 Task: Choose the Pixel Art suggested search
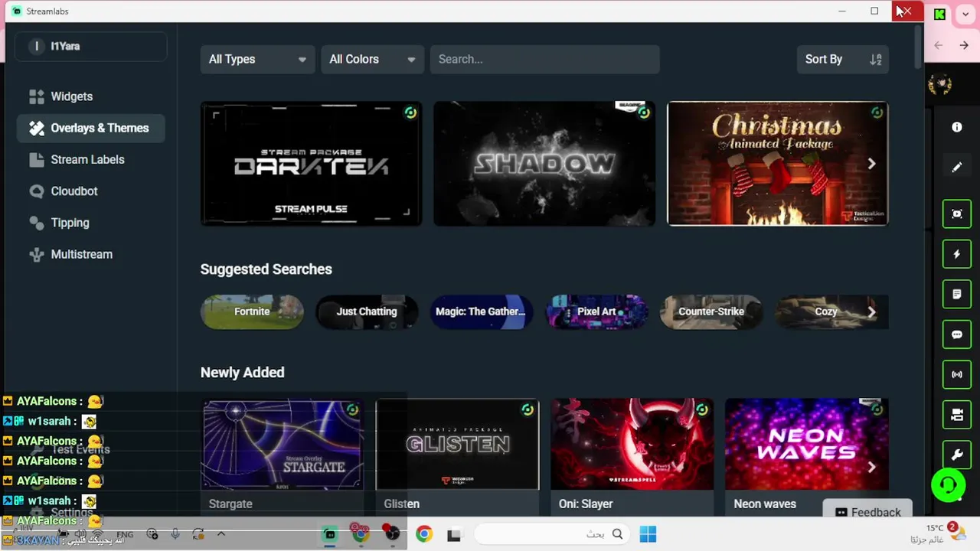tap(596, 311)
